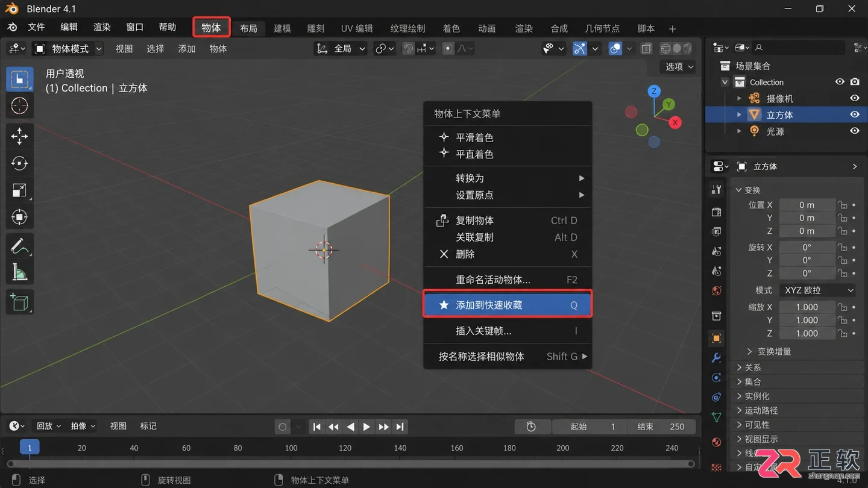This screenshot has height=488, width=868.
Task: Select the Select Box tool
Action: [20, 79]
